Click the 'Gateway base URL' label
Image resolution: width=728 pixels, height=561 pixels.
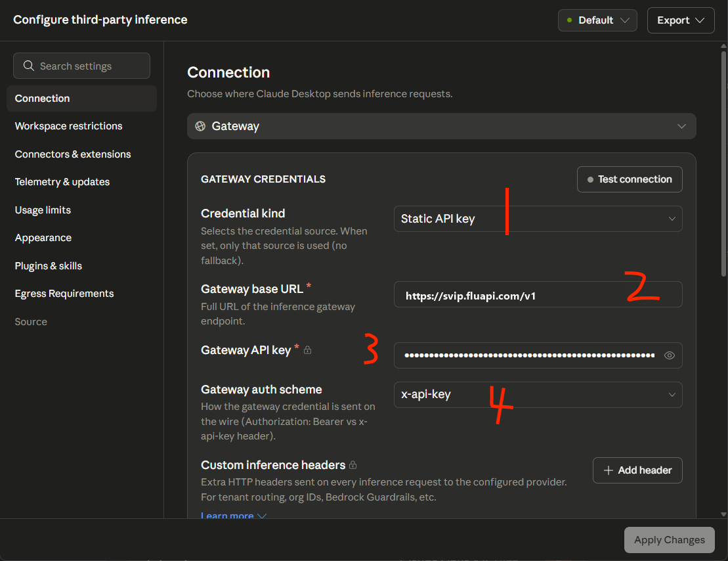252,289
